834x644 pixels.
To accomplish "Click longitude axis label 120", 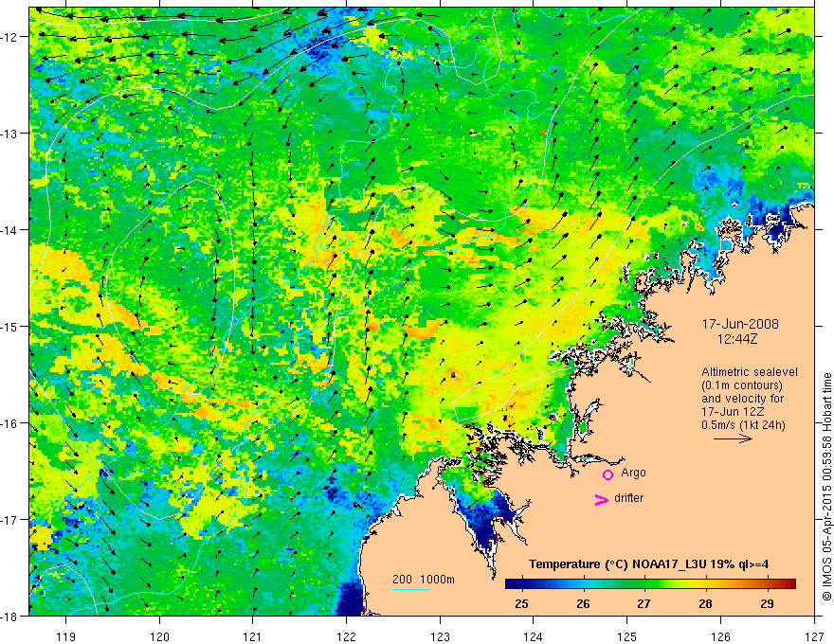I will (x=159, y=636).
